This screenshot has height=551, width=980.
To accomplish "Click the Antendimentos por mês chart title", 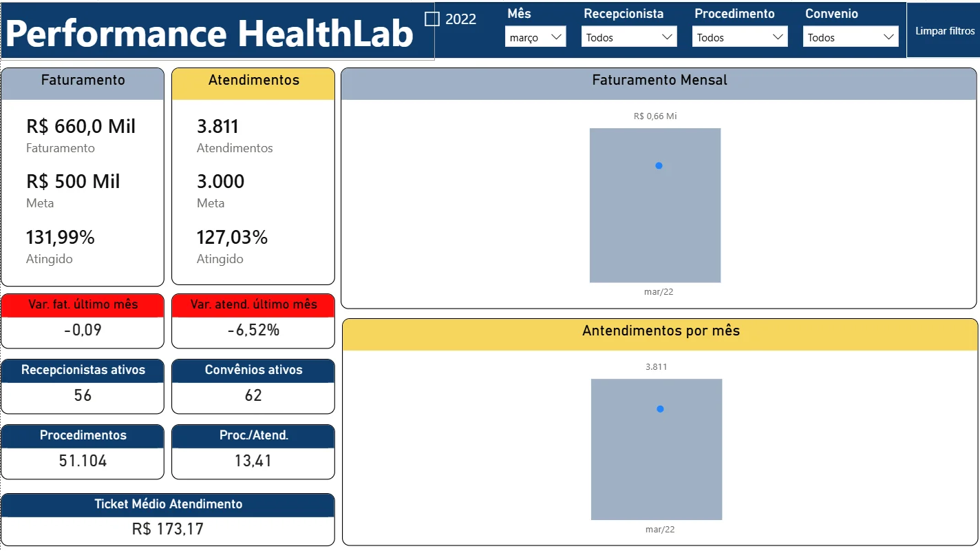I will point(661,331).
